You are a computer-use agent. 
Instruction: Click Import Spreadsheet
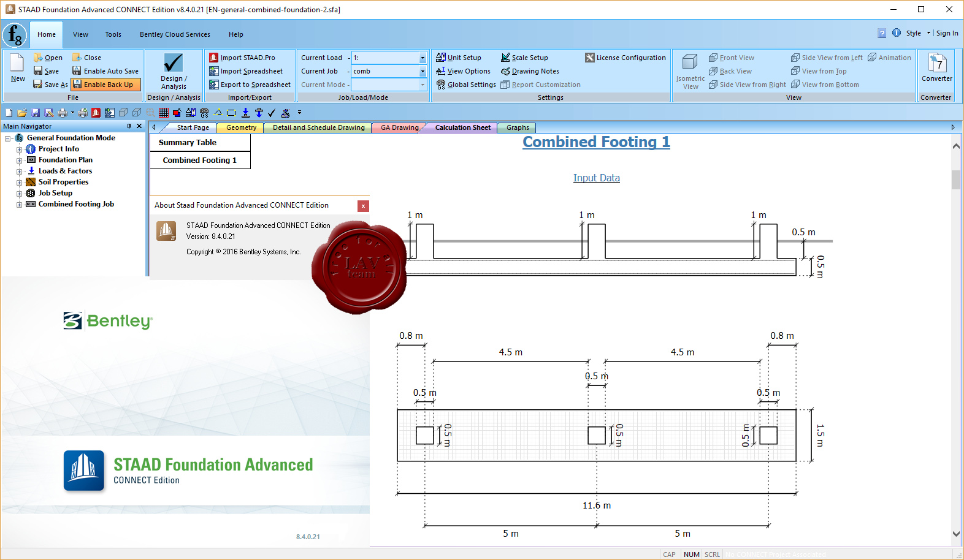246,71
